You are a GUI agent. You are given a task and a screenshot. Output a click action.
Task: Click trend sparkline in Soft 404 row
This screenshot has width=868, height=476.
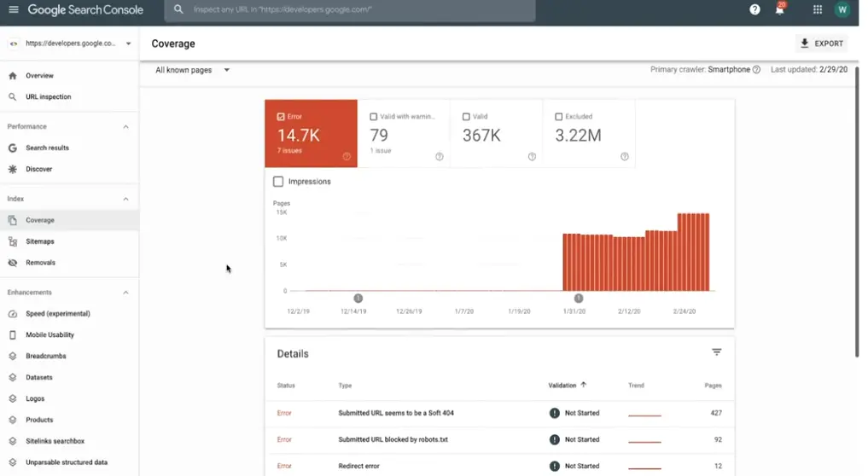[644, 415]
